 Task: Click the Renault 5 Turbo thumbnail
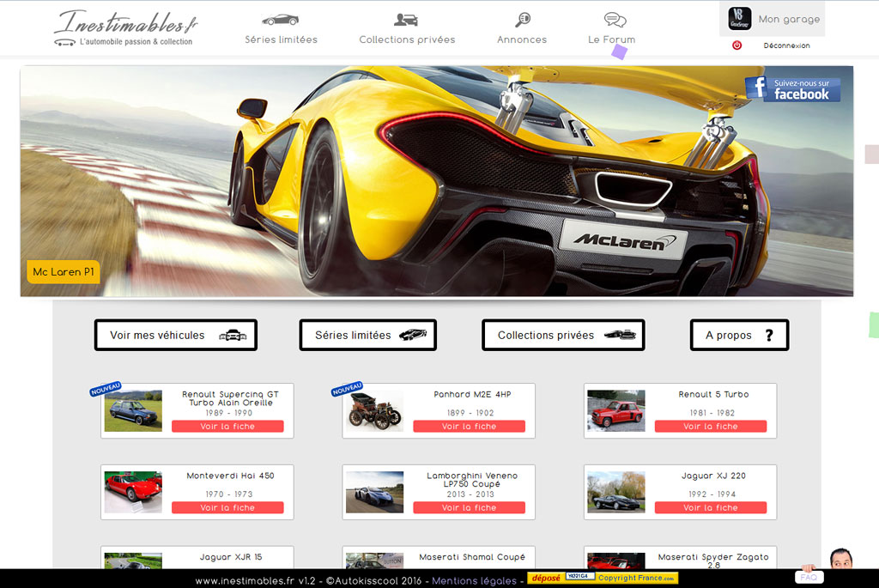(x=616, y=411)
